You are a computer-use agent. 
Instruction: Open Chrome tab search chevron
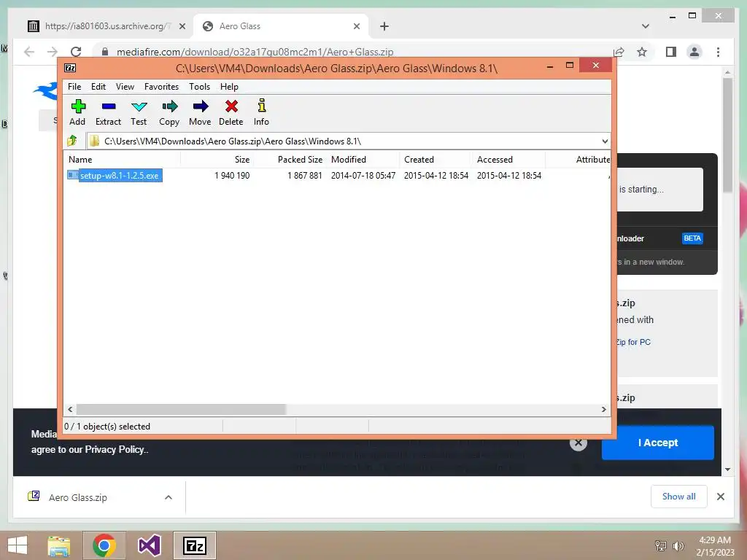coord(646,26)
